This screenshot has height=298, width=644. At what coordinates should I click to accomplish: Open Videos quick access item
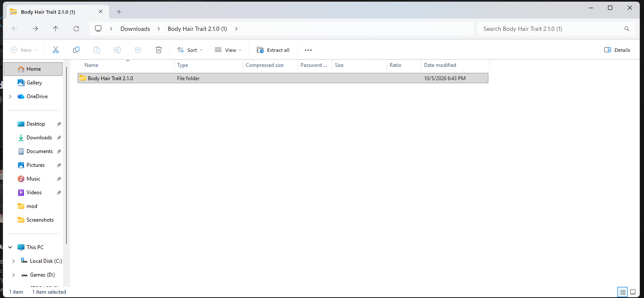(33, 193)
